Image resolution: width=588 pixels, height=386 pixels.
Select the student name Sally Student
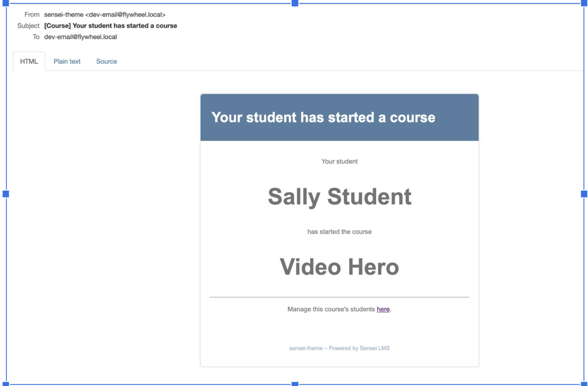339,197
